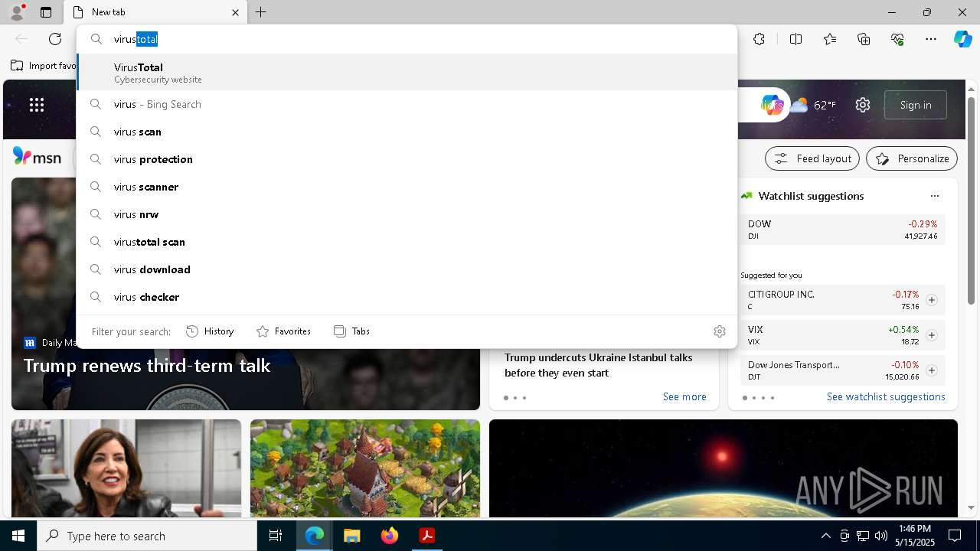Open the Windows Start menu
980x551 pixels.
[x=18, y=536]
